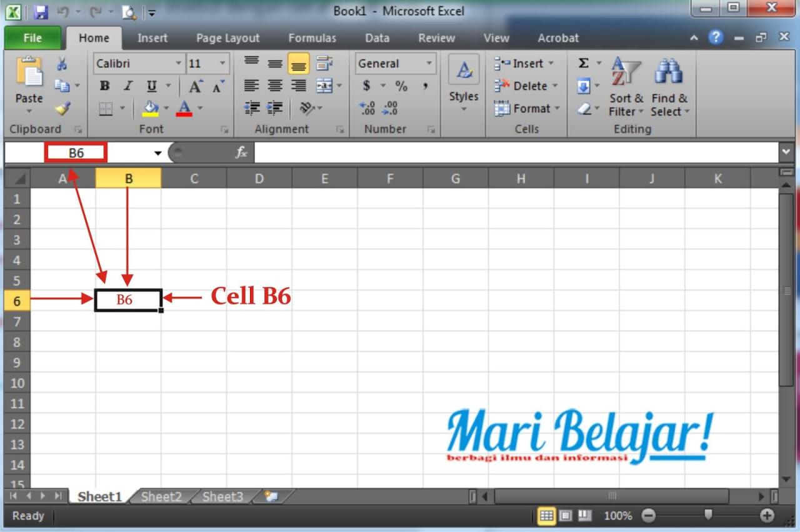Open the General number format dropdown
Viewport: 800px width, 532px height.
pos(429,63)
